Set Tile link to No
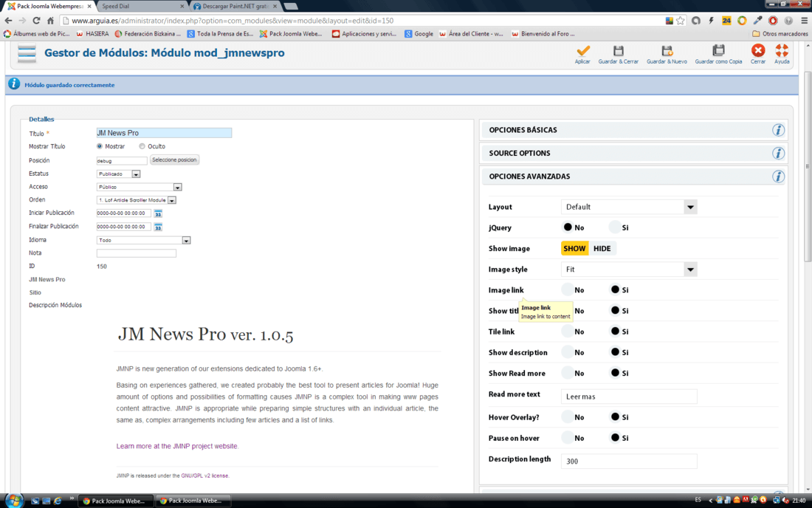The height and width of the screenshot is (508, 812). click(x=568, y=331)
